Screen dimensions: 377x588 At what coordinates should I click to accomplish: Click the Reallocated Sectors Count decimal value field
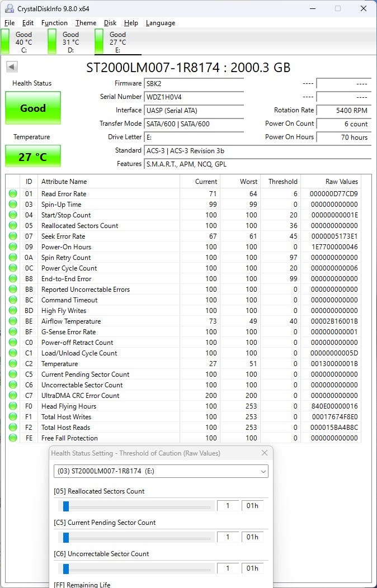[228, 506]
